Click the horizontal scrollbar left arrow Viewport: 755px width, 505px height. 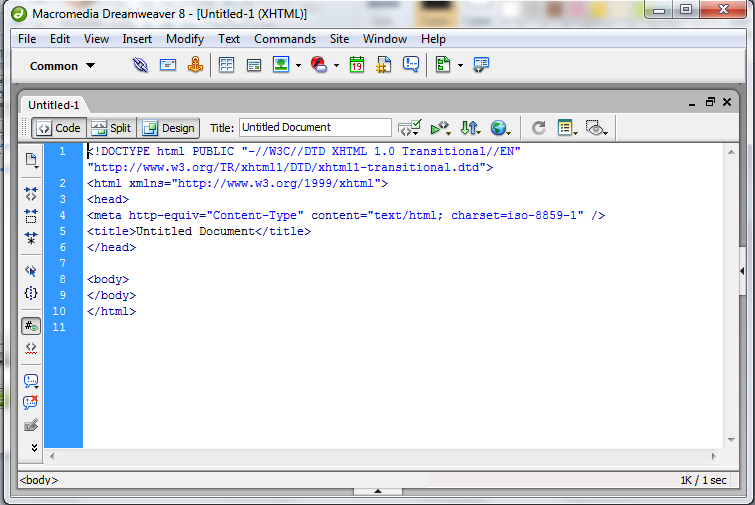coord(52,456)
